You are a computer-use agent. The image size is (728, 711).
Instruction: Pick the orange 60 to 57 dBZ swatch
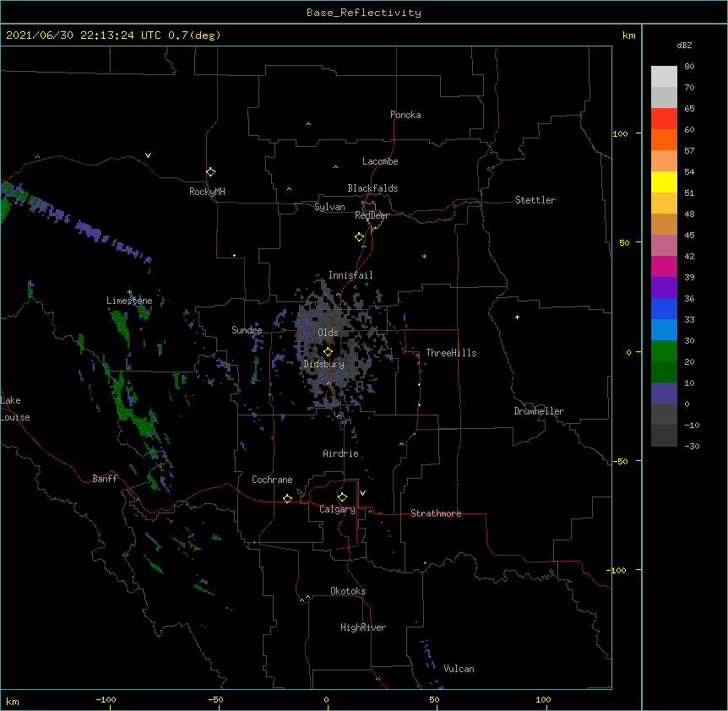tap(664, 139)
